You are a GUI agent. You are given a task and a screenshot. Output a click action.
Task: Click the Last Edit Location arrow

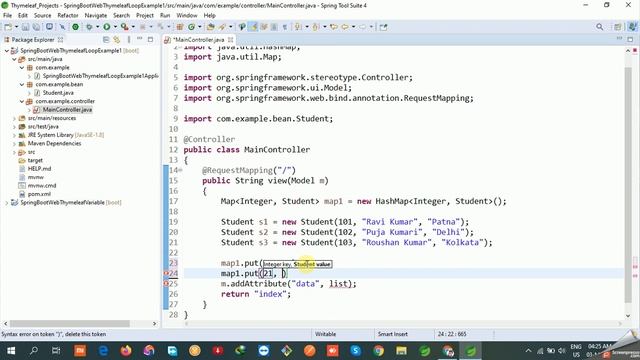coord(334,27)
